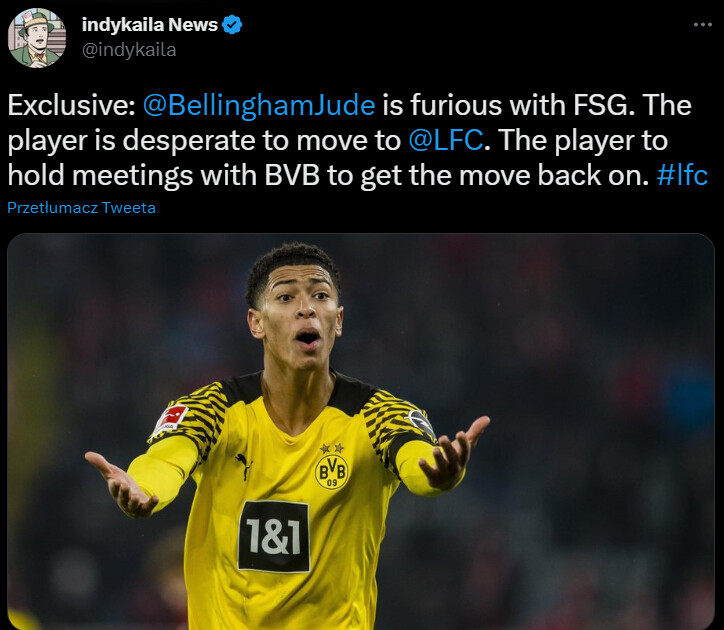Click the 1&1 sponsor logo on jersey
Screen dimensions: 724x630
[x=274, y=537]
